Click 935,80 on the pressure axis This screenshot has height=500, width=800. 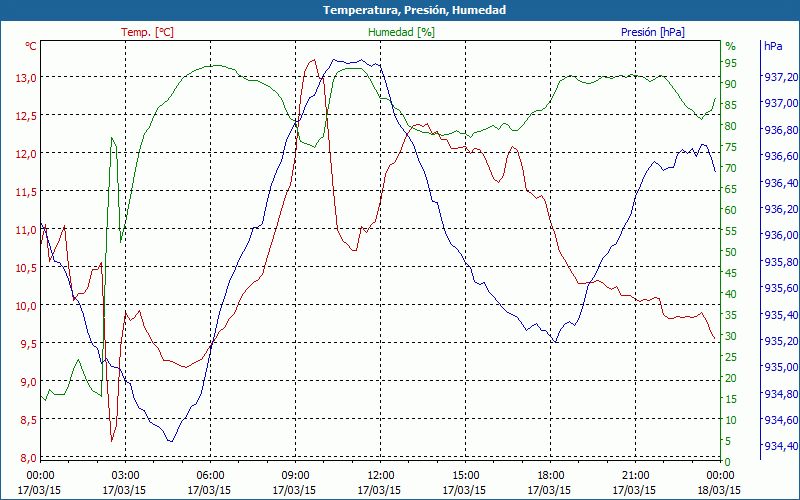click(x=781, y=262)
